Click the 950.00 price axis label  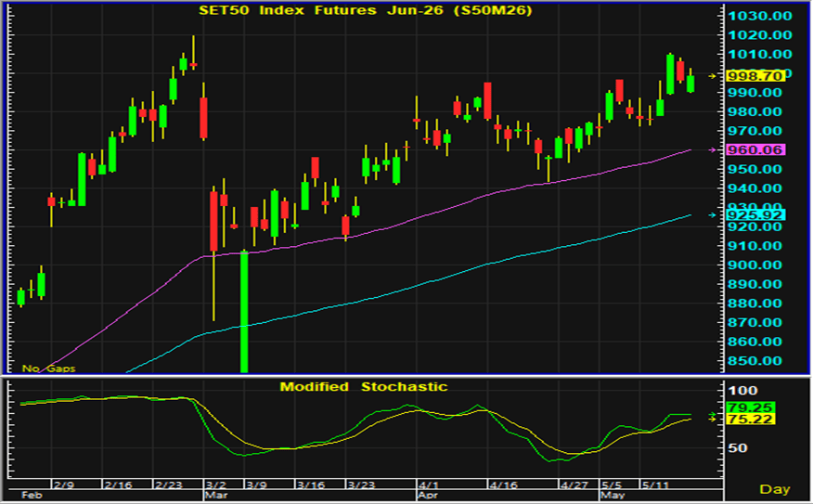point(755,170)
